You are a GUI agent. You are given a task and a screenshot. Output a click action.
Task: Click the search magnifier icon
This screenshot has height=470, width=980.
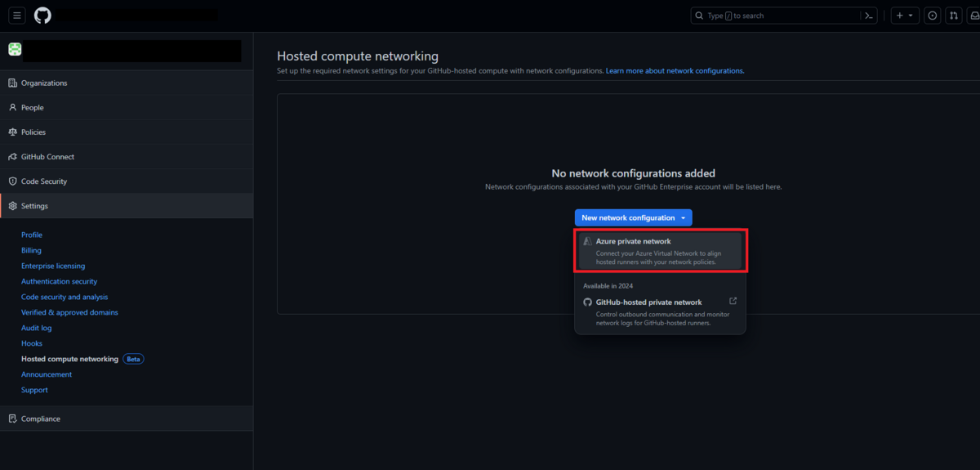point(700,16)
